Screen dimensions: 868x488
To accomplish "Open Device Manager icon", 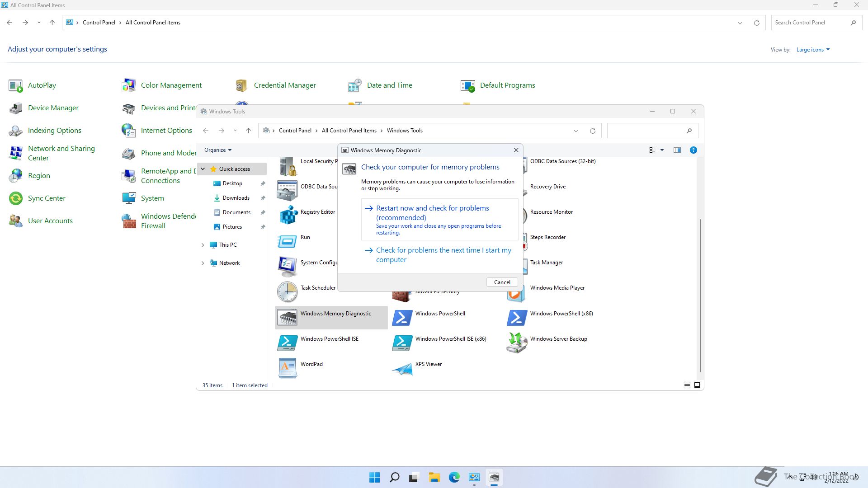I will point(16,108).
